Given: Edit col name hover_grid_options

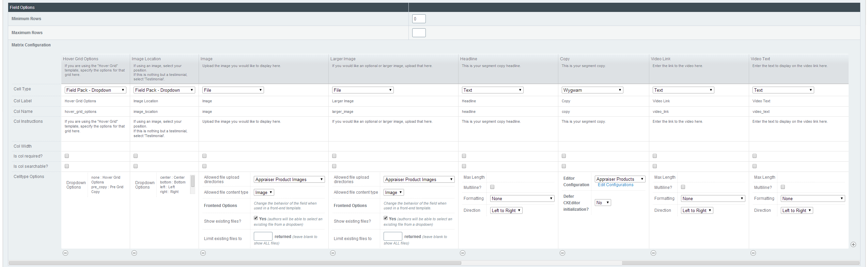Looking at the screenshot, I should (80, 112).
